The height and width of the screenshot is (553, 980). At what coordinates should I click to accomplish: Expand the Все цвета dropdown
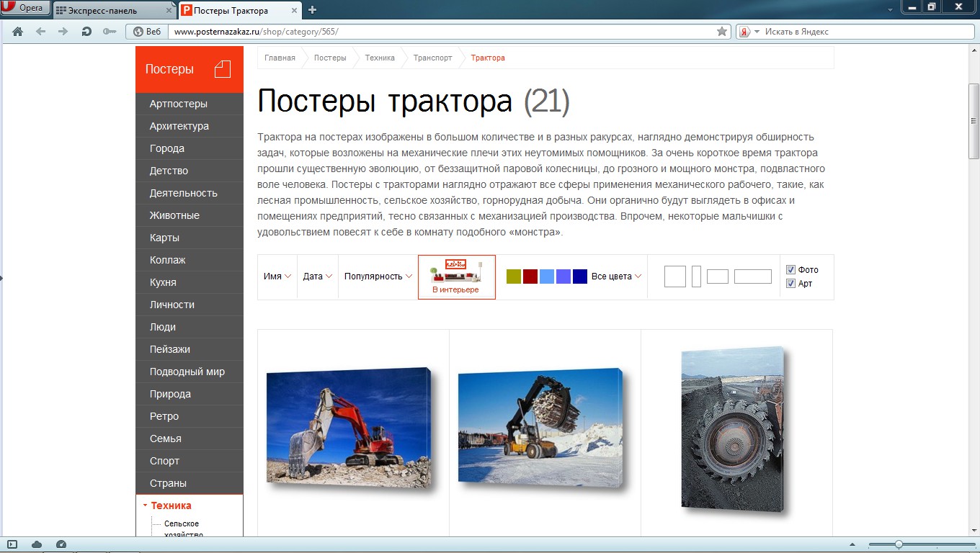click(616, 276)
